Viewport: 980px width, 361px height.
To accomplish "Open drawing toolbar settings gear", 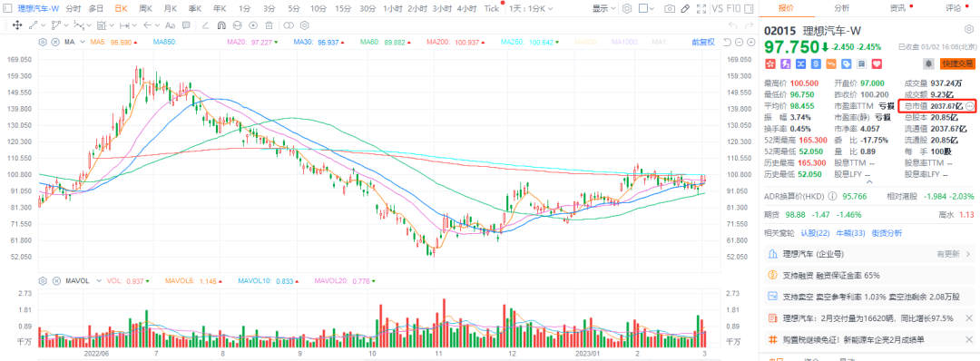I will tap(304, 25).
